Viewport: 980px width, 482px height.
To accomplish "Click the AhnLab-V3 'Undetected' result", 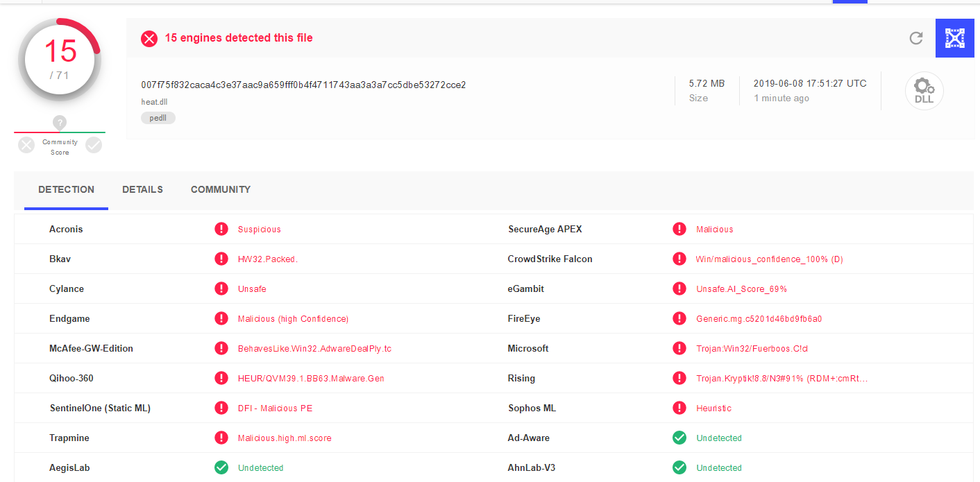I will point(719,468).
